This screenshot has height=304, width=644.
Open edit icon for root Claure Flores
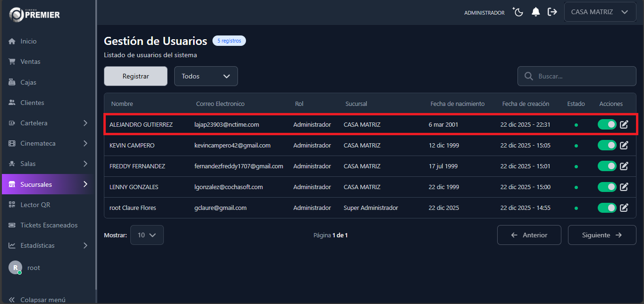pyautogui.click(x=624, y=208)
